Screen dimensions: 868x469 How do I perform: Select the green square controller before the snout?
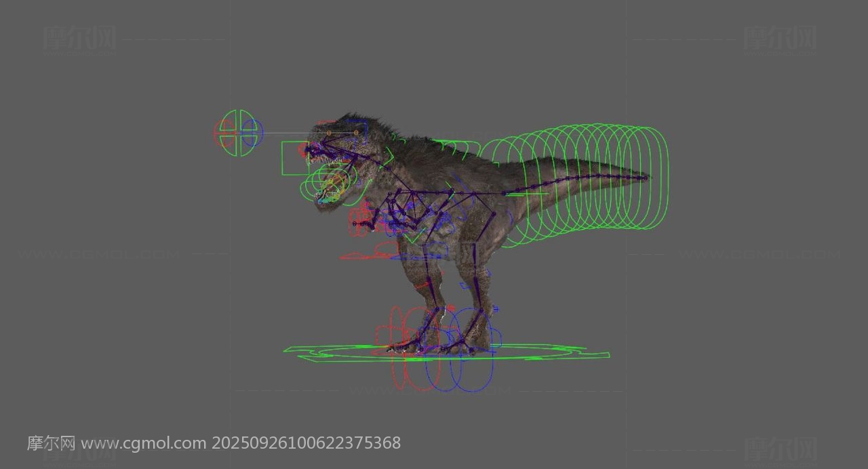(283, 159)
